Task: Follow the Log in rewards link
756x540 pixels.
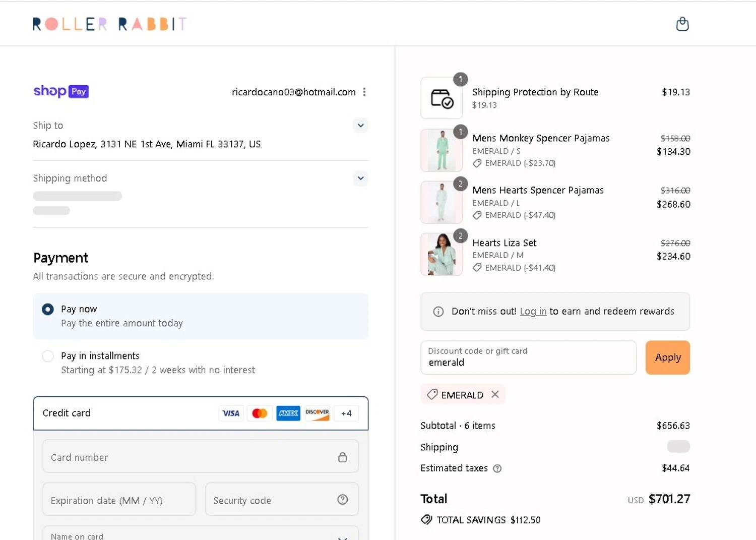Action: coord(533,312)
